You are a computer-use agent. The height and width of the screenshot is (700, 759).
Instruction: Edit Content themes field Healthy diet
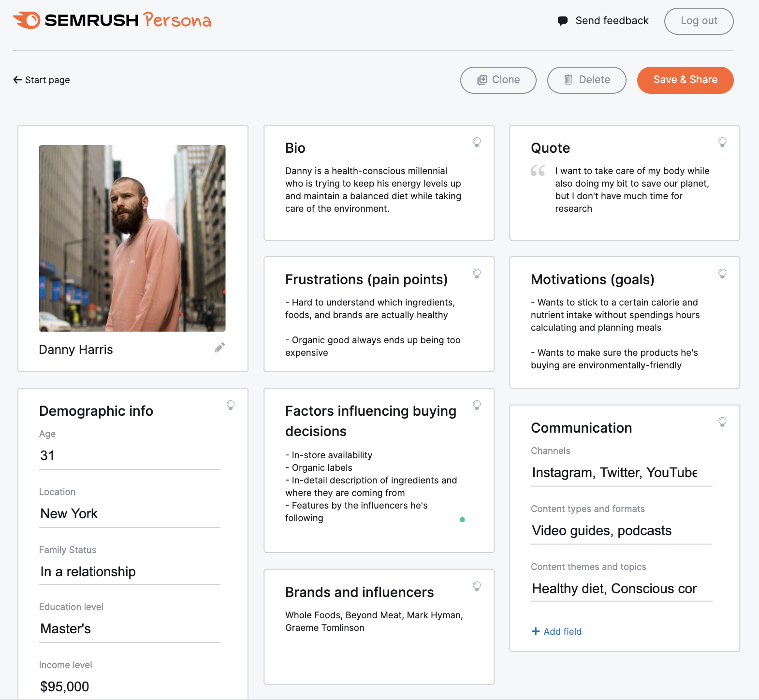pos(621,588)
